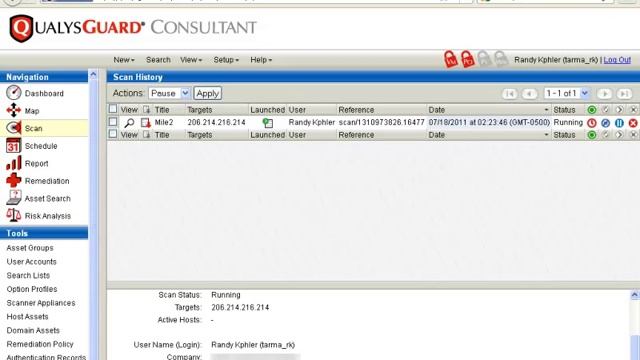The height and width of the screenshot is (360, 640).
Task: Tick the select-all checkbox in header above Mile2
Action: tap(113, 109)
